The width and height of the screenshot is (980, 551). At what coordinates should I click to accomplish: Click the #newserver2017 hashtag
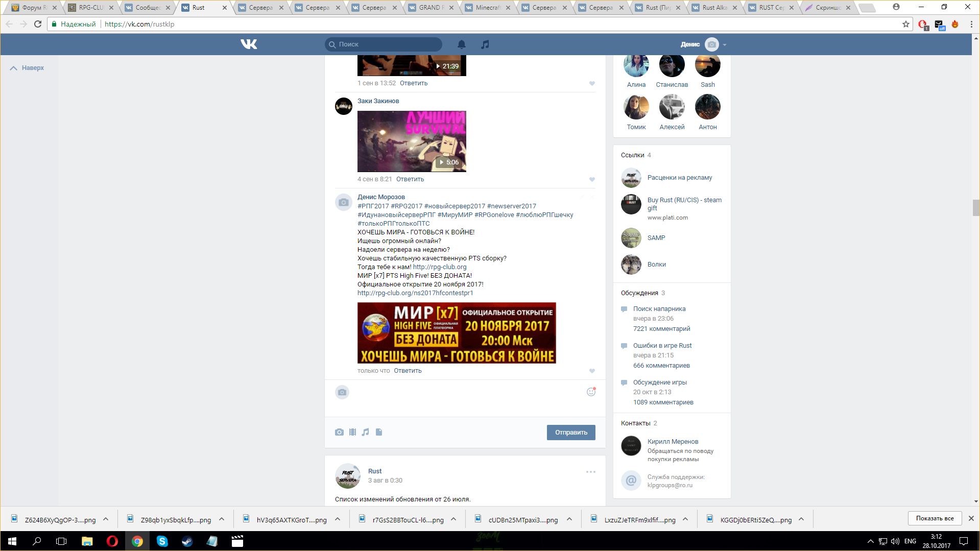512,206
